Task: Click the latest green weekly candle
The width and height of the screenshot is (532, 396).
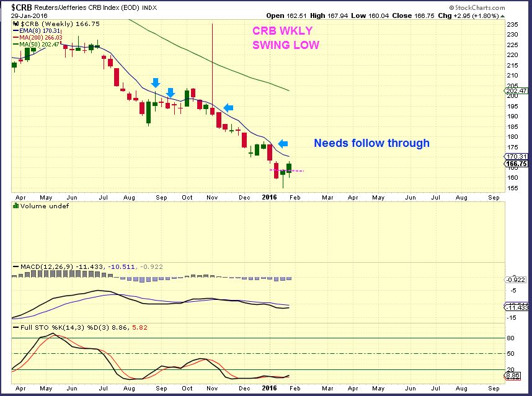Action: (x=289, y=169)
